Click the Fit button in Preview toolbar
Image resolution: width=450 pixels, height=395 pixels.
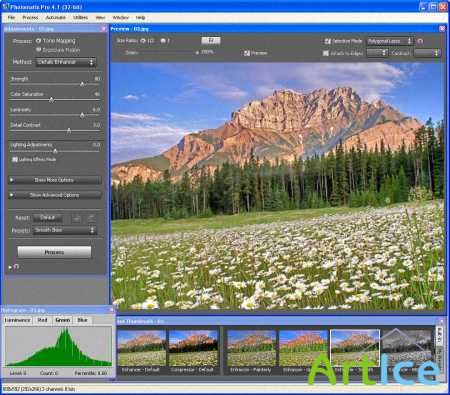point(211,41)
